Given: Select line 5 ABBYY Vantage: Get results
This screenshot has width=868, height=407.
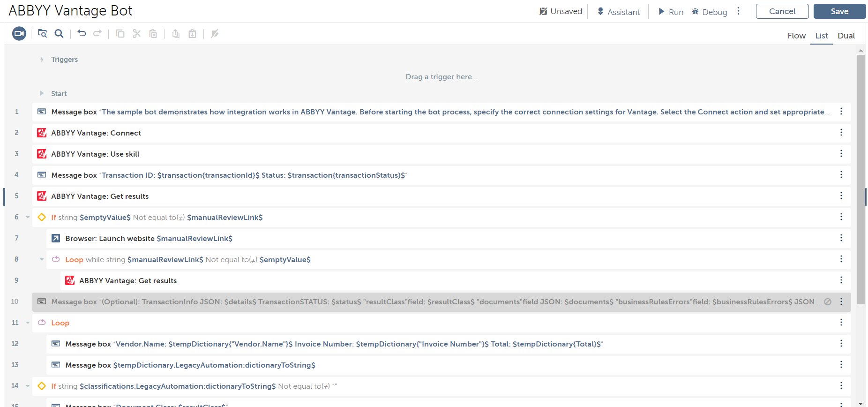Looking at the screenshot, I should click(441, 196).
